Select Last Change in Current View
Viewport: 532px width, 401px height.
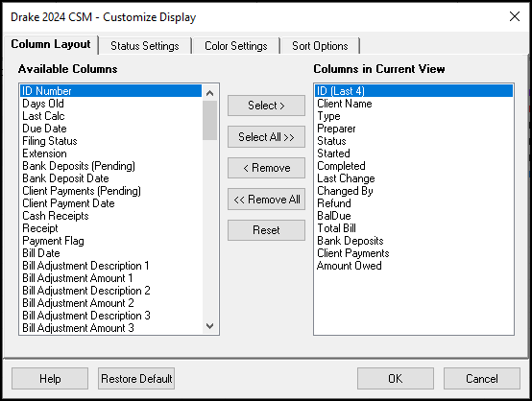[x=414, y=178]
